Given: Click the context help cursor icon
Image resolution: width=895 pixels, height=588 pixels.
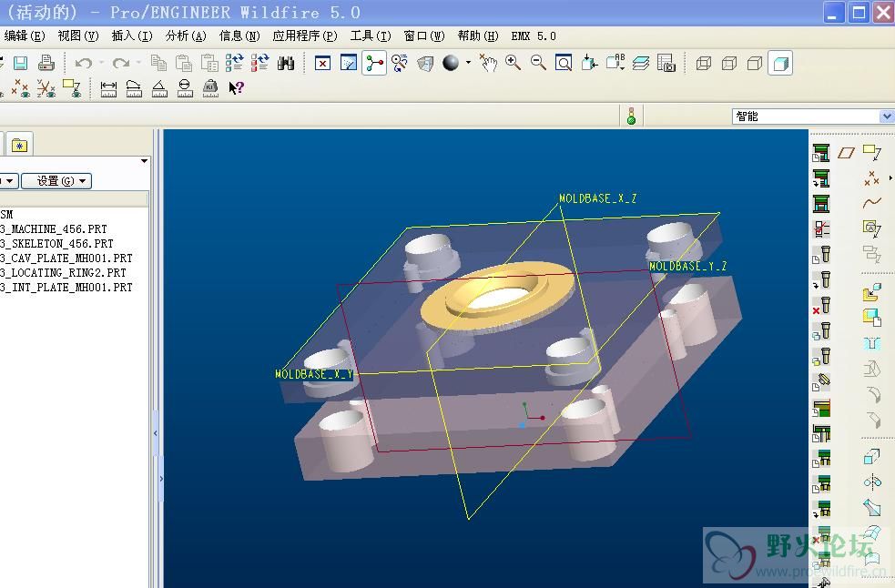Looking at the screenshot, I should tap(236, 88).
